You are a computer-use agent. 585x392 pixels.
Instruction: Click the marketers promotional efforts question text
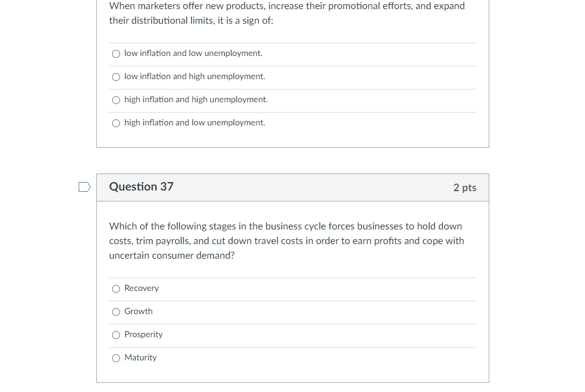[286, 13]
